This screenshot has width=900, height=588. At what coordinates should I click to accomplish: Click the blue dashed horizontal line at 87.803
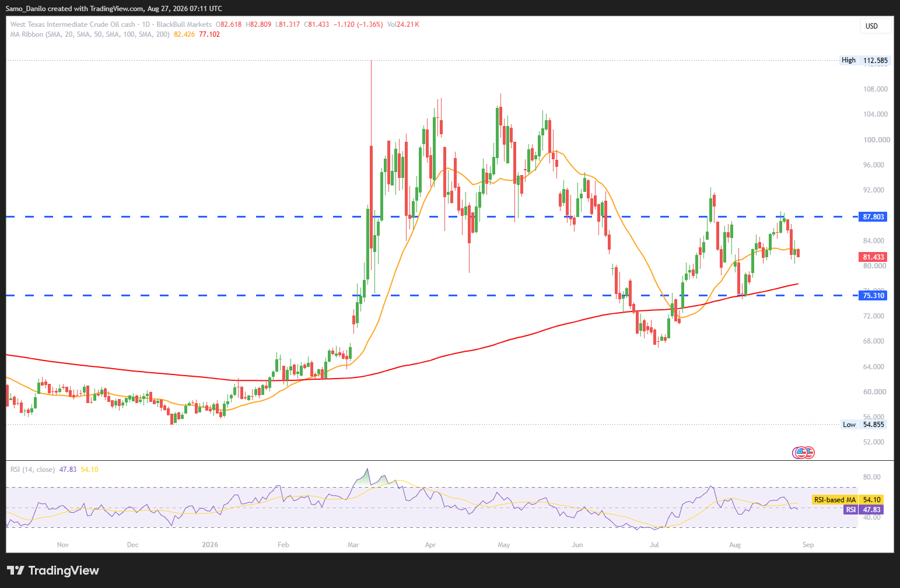tap(432, 217)
